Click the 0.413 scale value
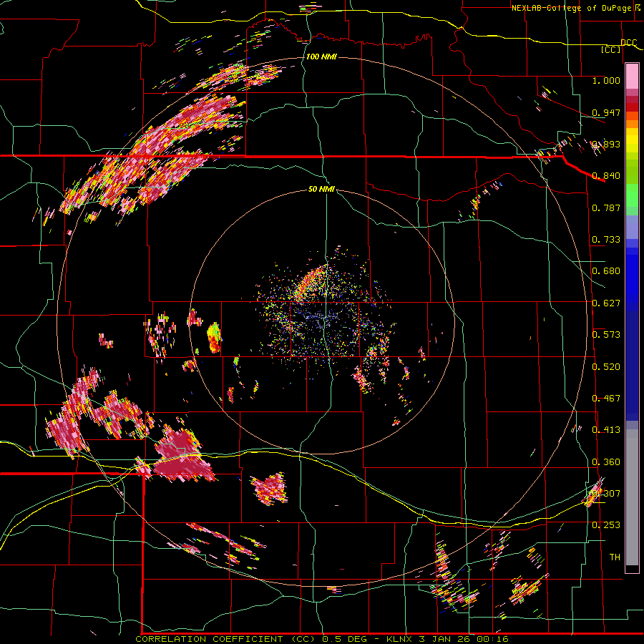Image resolution: width=644 pixels, height=644 pixels. (606, 430)
